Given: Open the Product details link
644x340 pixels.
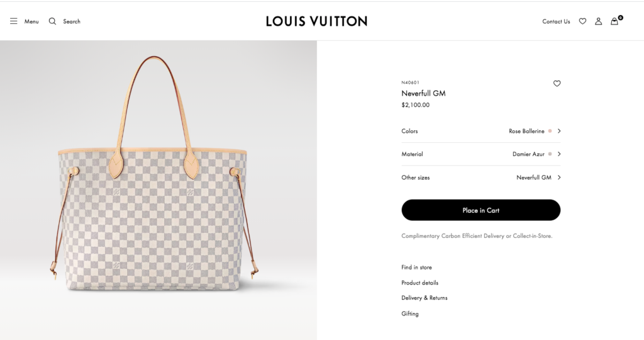Looking at the screenshot, I should tap(419, 283).
